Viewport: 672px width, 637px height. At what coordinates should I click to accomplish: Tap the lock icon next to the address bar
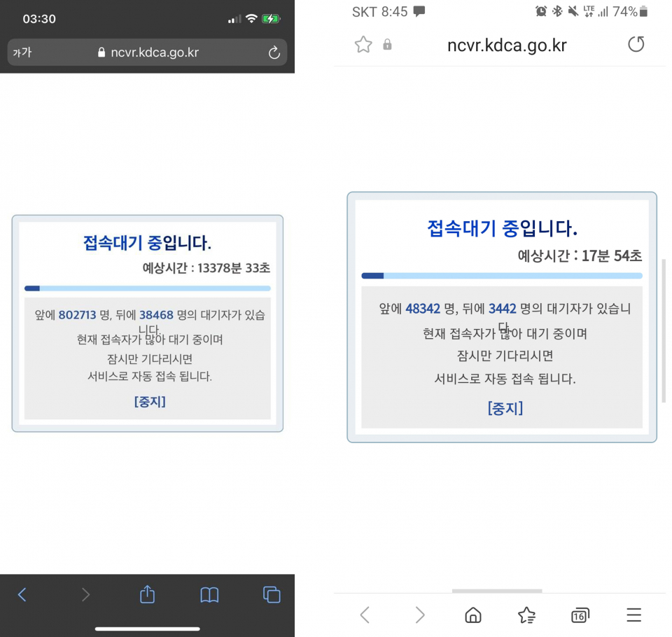387,44
